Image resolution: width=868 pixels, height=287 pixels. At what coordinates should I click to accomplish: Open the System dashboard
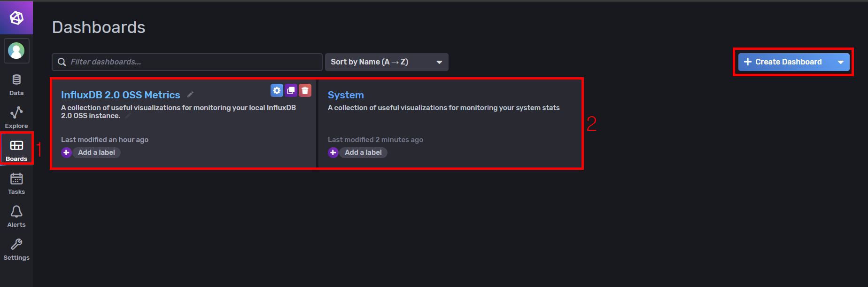point(346,95)
